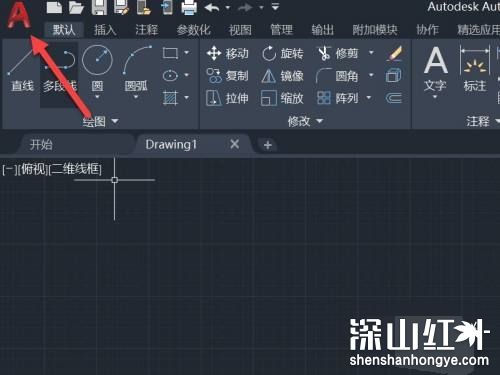Viewport: 500px width, 375px height.
Task: Open from web and mobile icon
Action: coord(144,7)
